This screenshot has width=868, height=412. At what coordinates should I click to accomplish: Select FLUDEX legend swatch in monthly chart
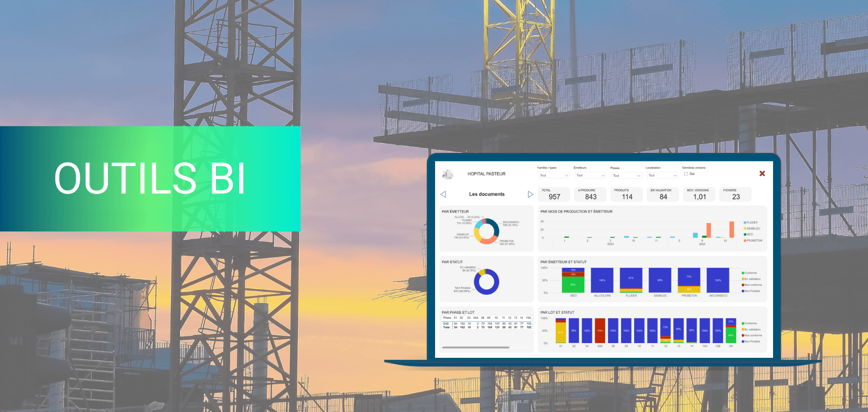pos(745,223)
